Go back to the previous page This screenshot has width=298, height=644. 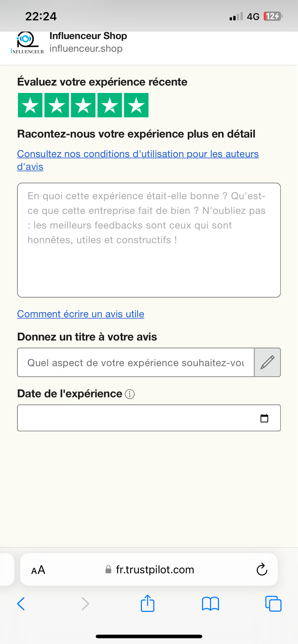[x=21, y=604]
